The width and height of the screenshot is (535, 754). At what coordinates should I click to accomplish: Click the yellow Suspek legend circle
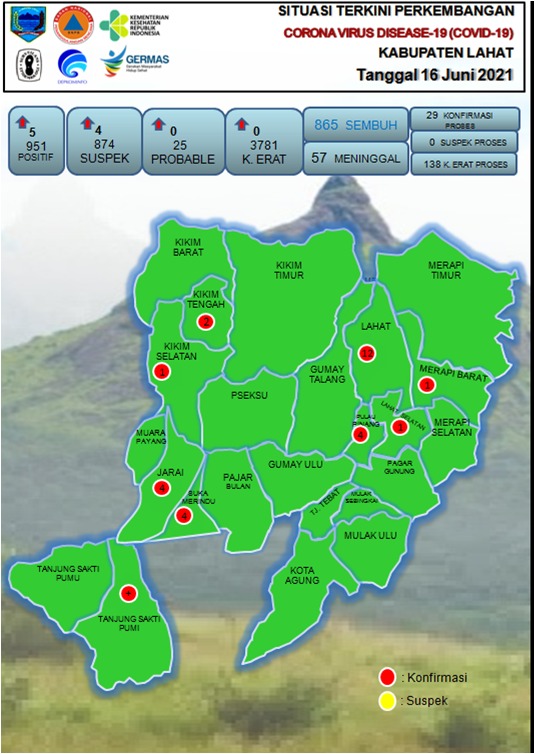(x=387, y=701)
